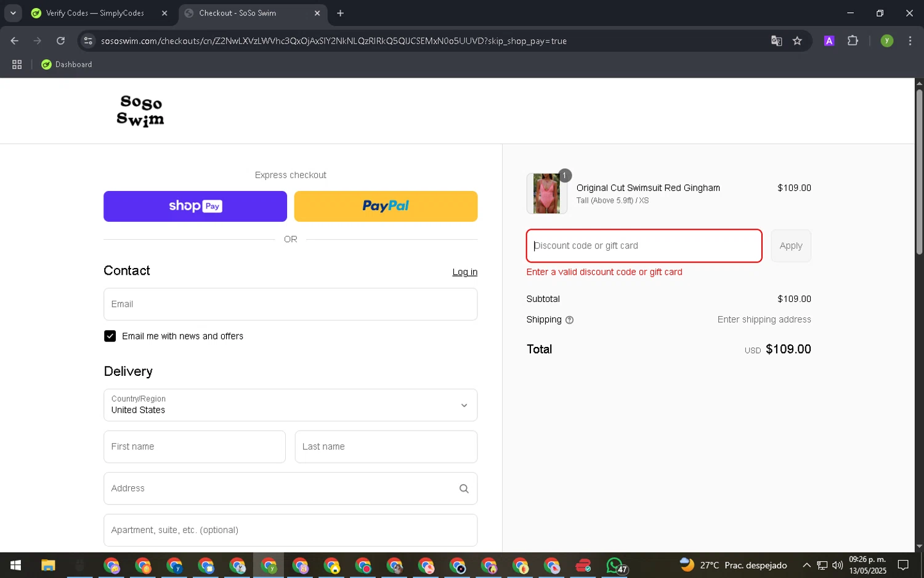Open the Google Translate page icon
924x578 pixels.
(x=776, y=41)
